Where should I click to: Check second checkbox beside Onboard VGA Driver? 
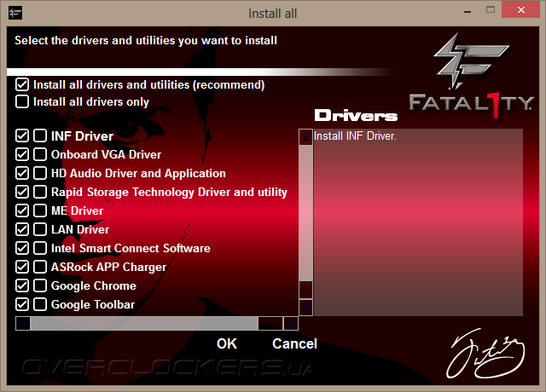[40, 154]
